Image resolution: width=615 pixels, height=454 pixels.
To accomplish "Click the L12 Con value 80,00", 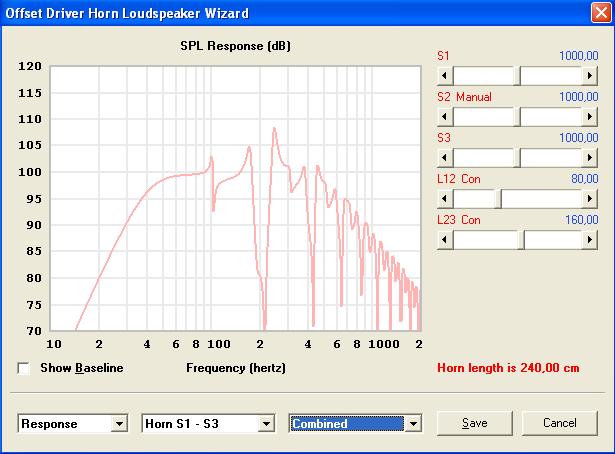I will tap(584, 179).
